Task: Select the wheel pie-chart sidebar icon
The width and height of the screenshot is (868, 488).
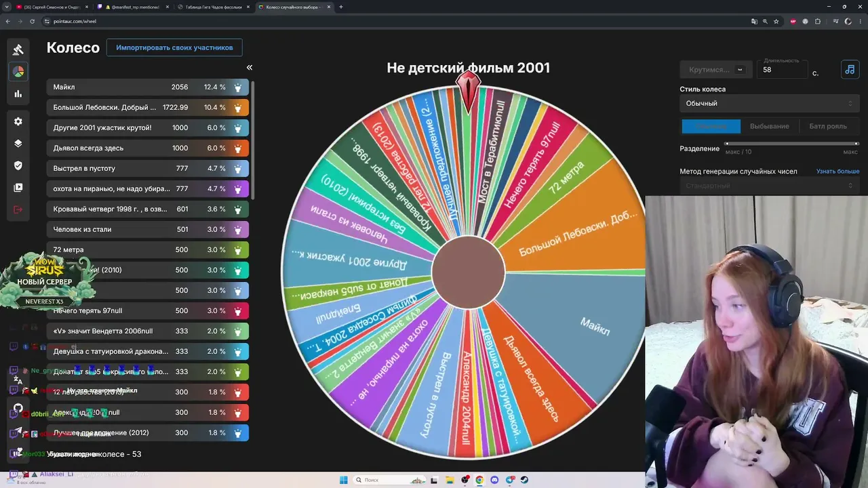Action: (18, 71)
